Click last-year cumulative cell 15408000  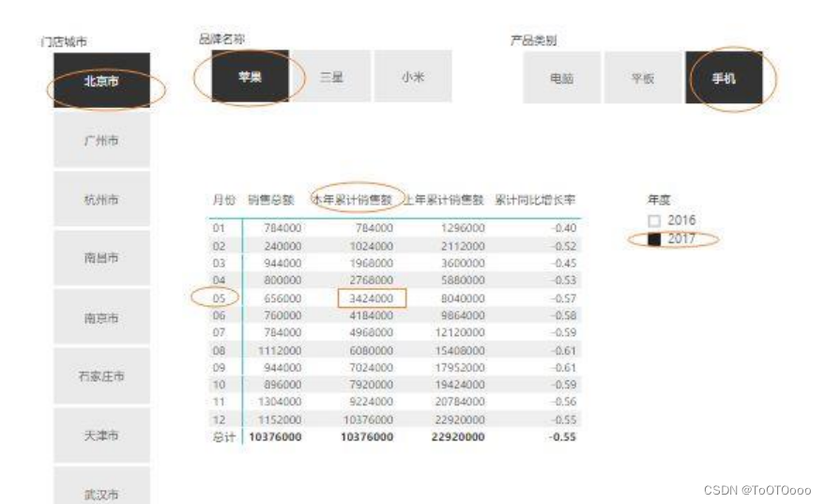coord(460,350)
